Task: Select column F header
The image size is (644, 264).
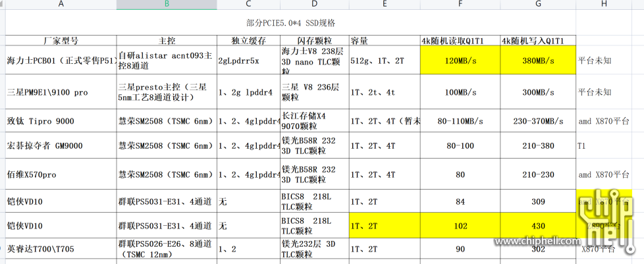Action: (x=460, y=5)
